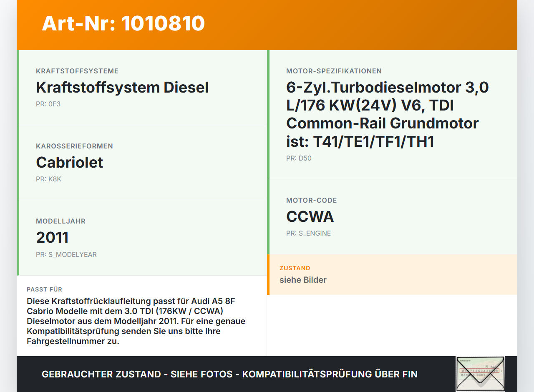
Task: Click the Kraftstoffrücklaufleitung compatibility description
Action: click(136, 321)
